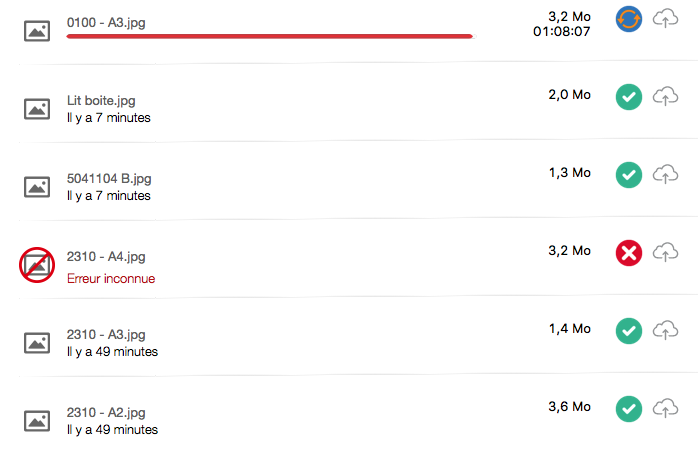Click cloud upload icon for 2310 - A4.jpg

pyautogui.click(x=665, y=253)
